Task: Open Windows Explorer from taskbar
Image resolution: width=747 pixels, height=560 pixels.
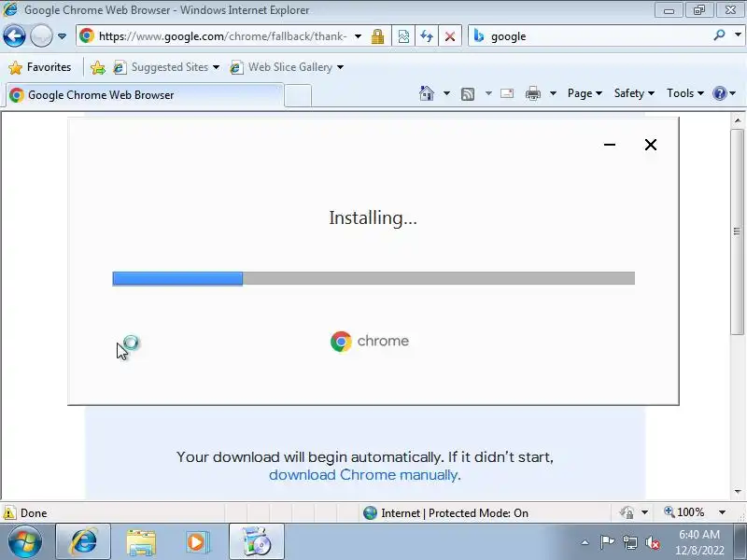Action: [141, 542]
